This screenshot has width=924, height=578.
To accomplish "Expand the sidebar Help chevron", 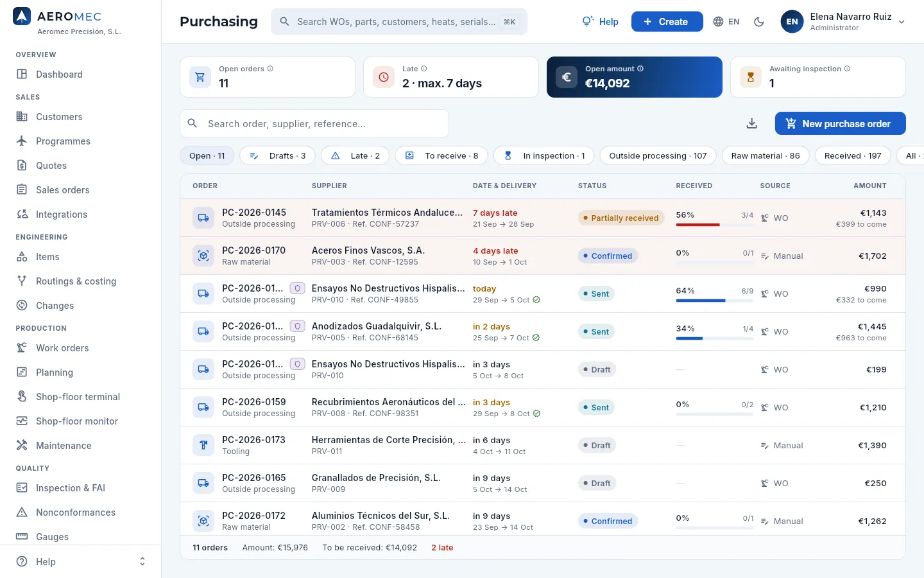I will [x=142, y=562].
